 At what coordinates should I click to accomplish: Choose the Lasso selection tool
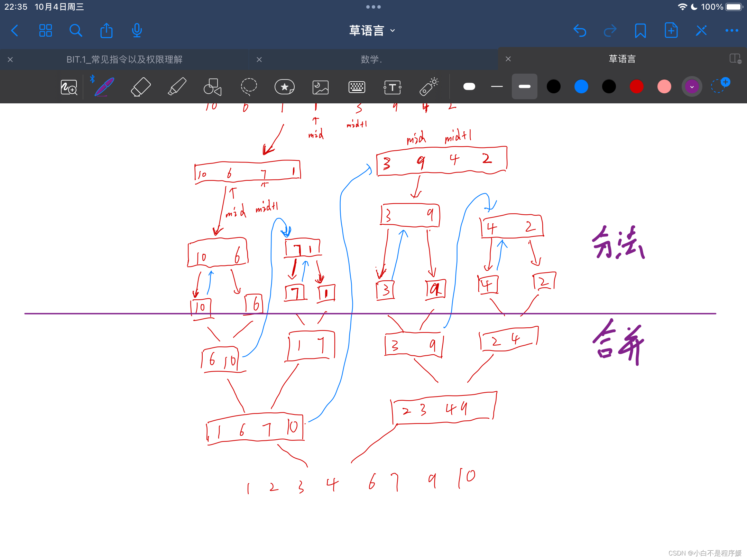point(249,87)
